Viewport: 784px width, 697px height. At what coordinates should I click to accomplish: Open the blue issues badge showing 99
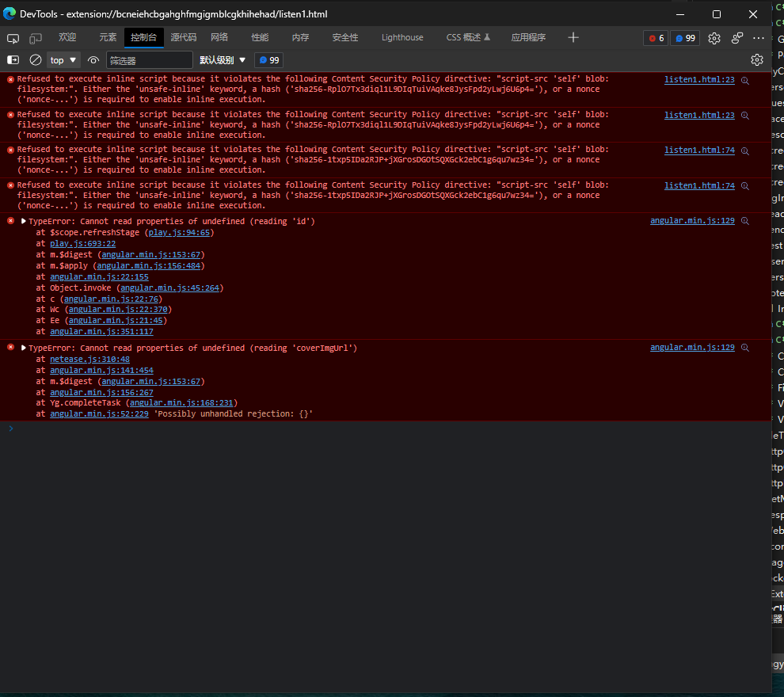684,37
